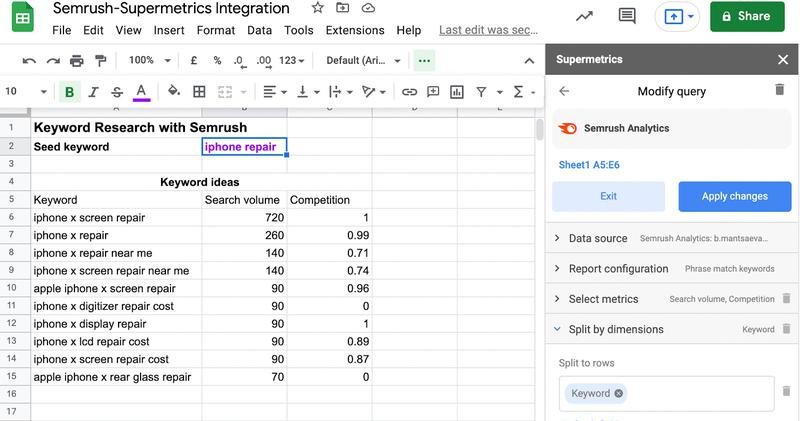
Task: Format as percent icon
Action: pyautogui.click(x=217, y=60)
